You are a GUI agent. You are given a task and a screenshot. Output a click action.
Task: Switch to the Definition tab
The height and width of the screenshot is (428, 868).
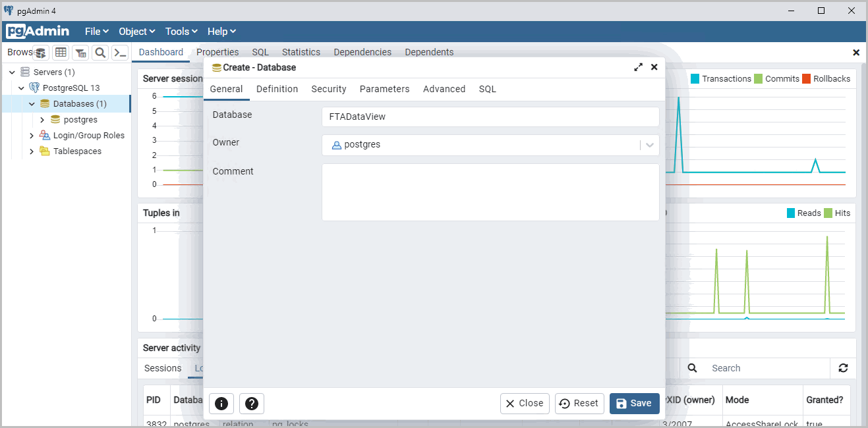[x=277, y=89]
